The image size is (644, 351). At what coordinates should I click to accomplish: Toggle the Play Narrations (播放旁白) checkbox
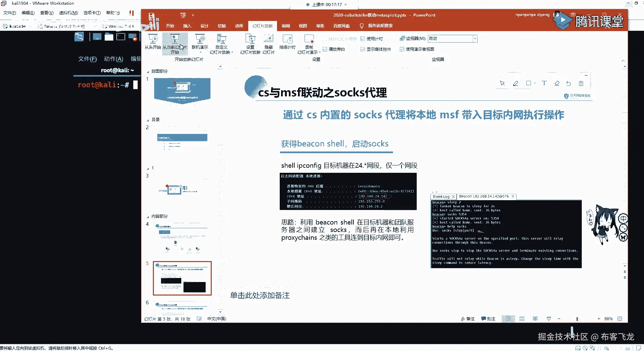325,49
